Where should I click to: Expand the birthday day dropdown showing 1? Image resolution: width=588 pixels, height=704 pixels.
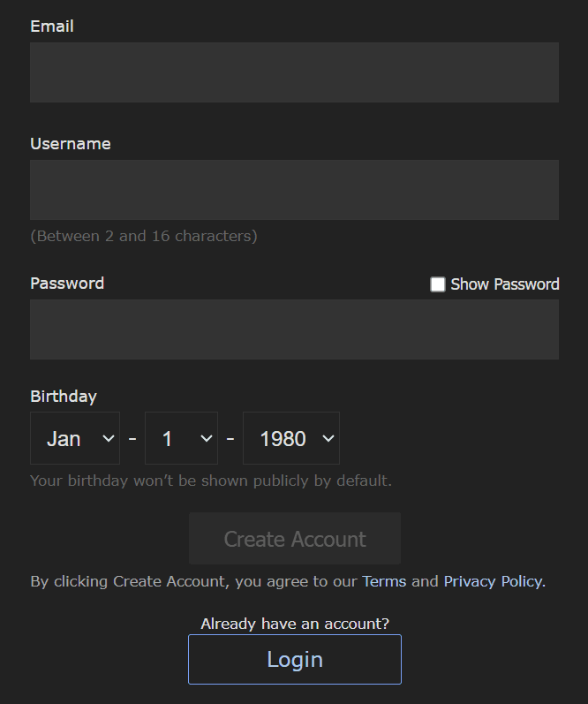(181, 438)
